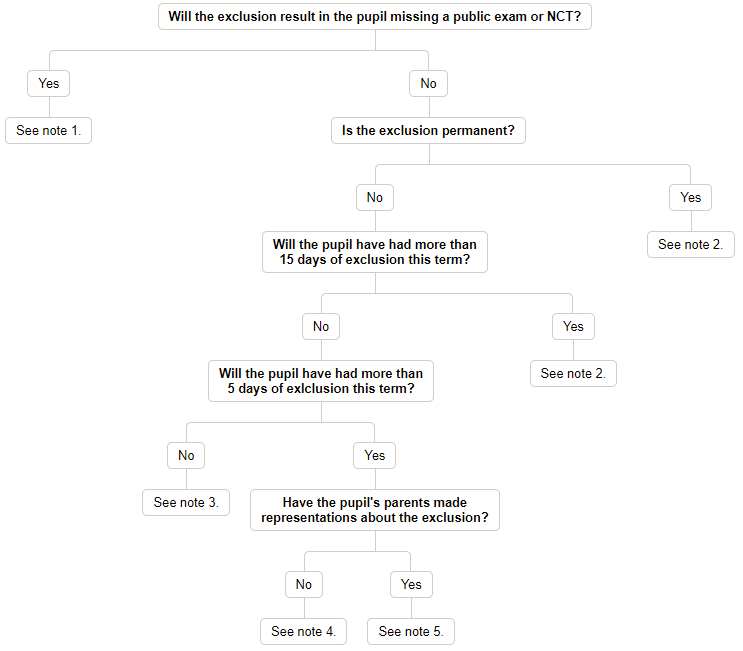
Task: Open See note 2 under the 15 days Yes
Action: pos(573,373)
